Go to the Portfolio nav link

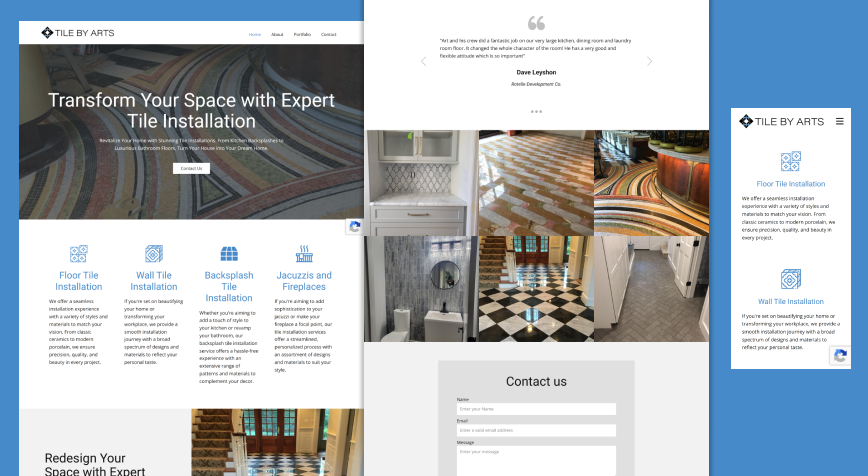pos(302,34)
